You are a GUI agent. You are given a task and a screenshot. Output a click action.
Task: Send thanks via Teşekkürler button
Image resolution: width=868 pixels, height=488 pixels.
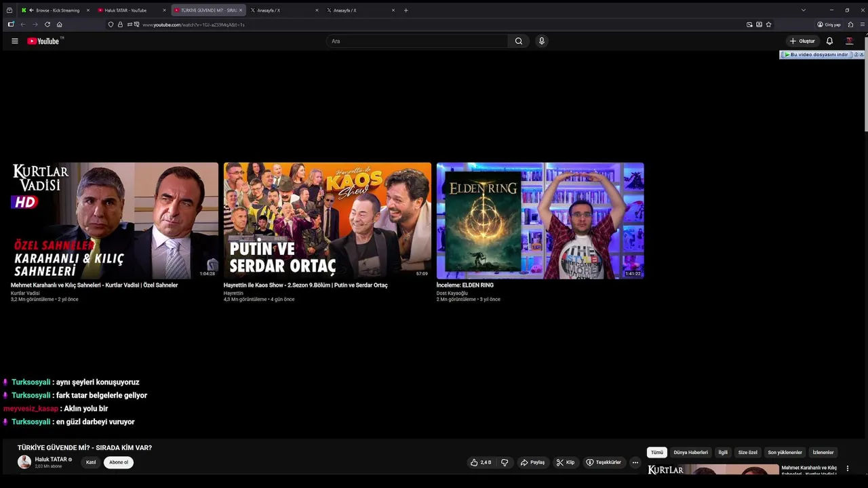(604, 462)
